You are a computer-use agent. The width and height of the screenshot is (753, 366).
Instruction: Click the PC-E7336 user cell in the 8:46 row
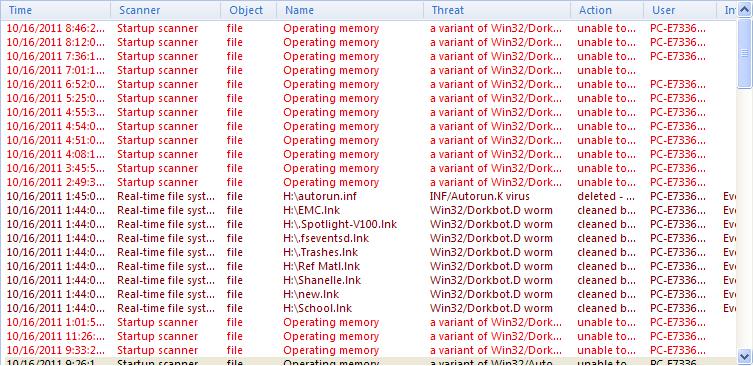(x=678, y=28)
